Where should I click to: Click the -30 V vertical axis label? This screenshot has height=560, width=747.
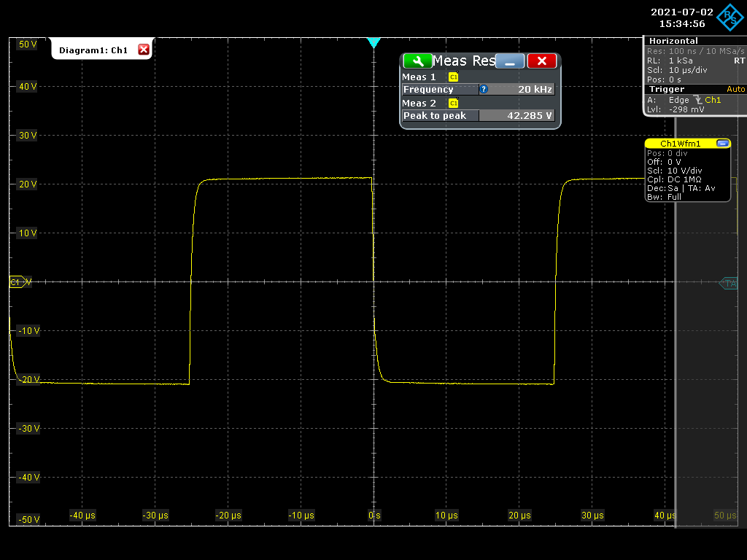(28, 429)
